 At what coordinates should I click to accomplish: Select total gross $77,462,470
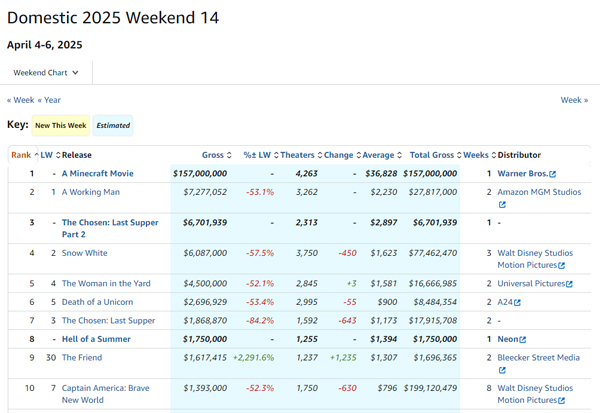tap(433, 253)
